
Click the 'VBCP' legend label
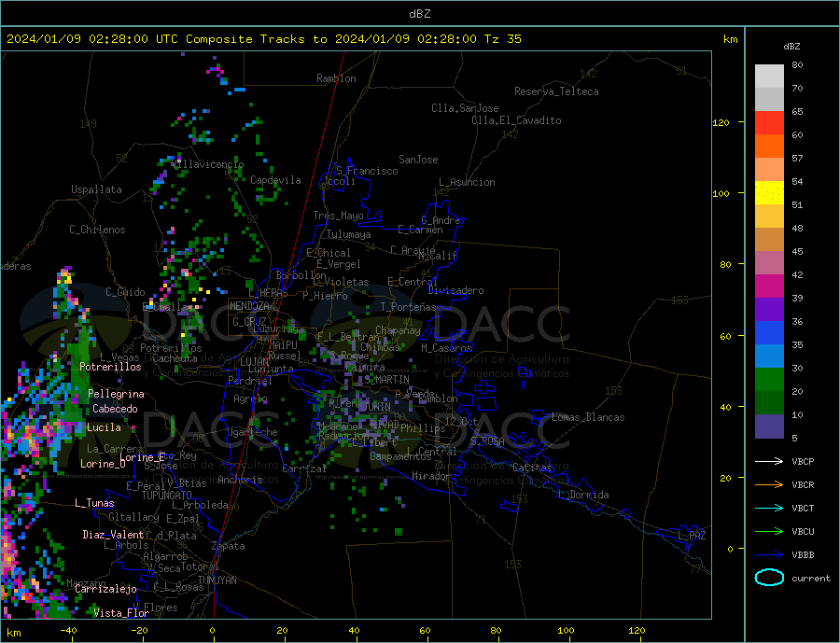[x=803, y=461]
